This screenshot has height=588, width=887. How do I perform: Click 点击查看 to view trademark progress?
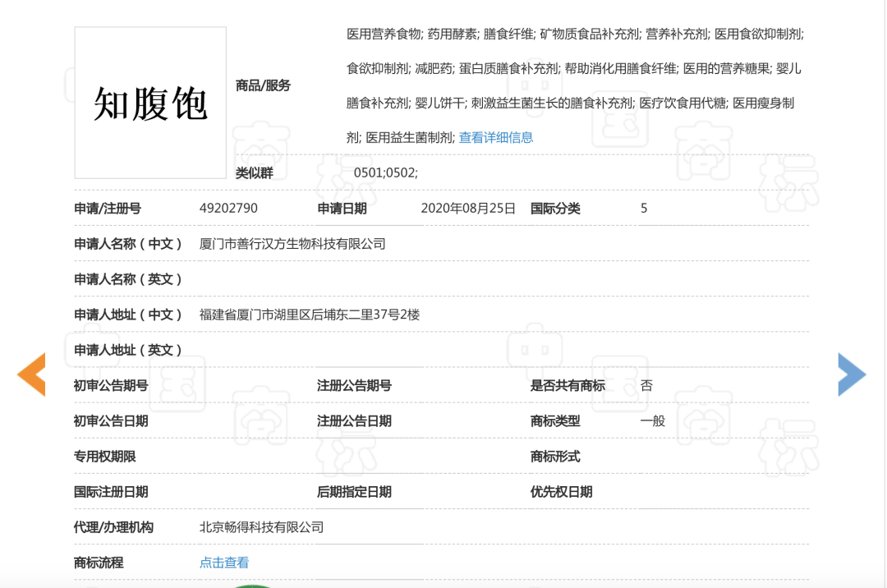223,563
